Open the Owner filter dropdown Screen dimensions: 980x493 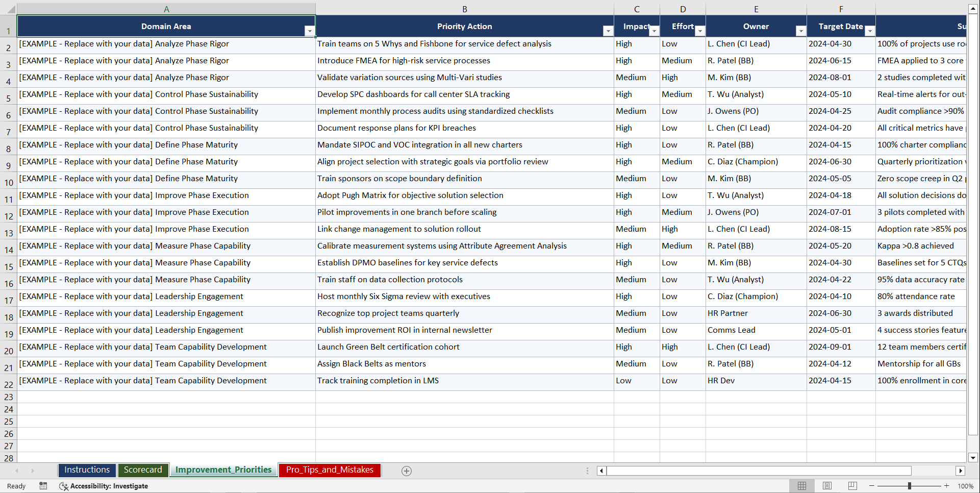pyautogui.click(x=801, y=31)
